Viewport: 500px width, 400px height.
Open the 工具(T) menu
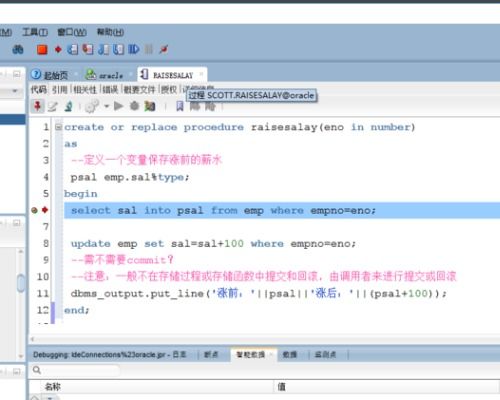coord(35,32)
